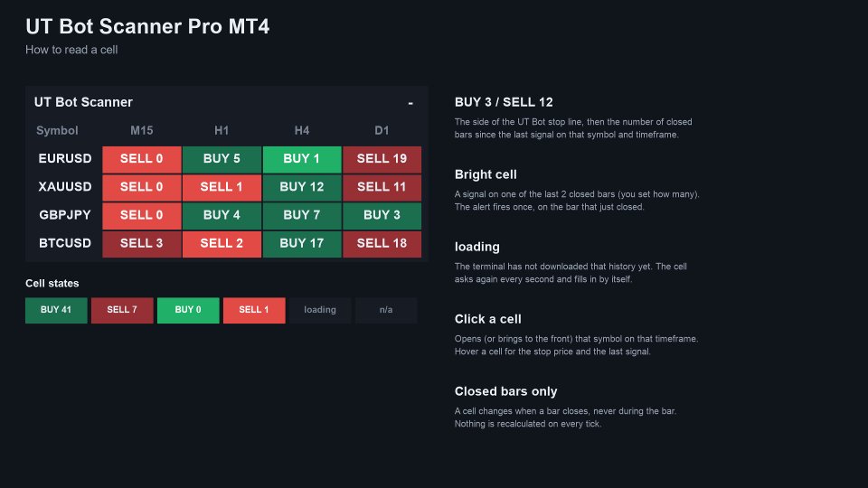Screen dimensions: 868x488
Task: Open GBPJPY D1 cell showing BUY 3
Action: pos(382,215)
